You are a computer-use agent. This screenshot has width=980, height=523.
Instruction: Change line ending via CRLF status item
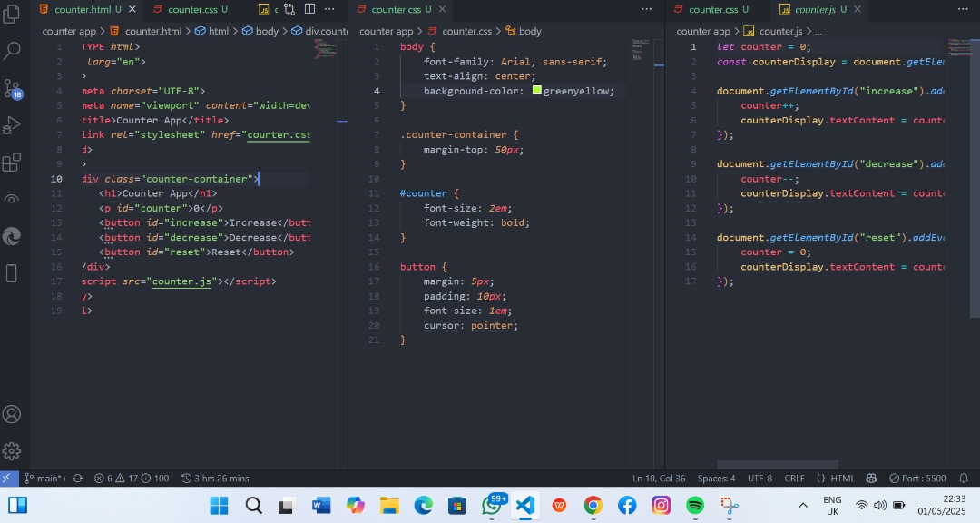click(x=794, y=478)
